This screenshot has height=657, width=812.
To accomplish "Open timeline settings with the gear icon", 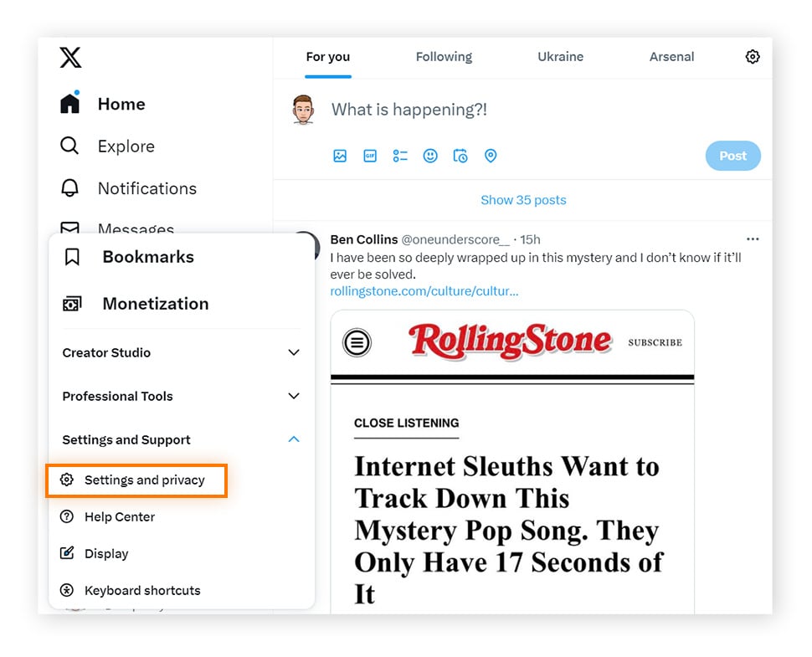I will pyautogui.click(x=753, y=57).
